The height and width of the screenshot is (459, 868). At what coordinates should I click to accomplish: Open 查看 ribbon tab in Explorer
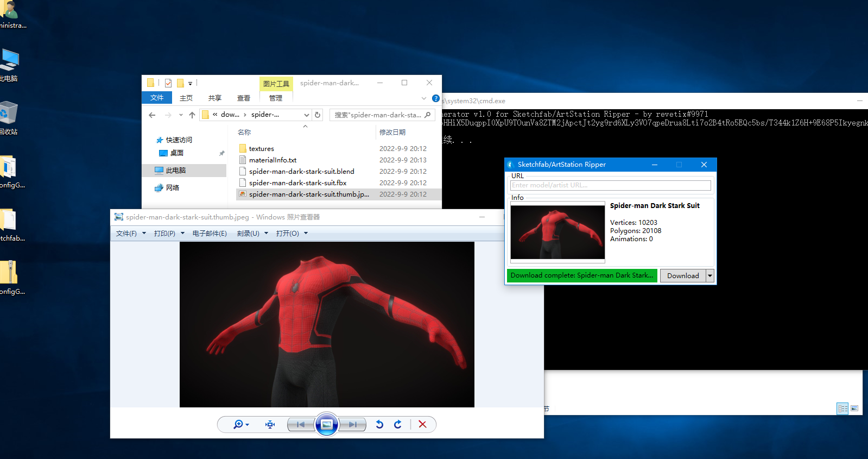click(244, 98)
